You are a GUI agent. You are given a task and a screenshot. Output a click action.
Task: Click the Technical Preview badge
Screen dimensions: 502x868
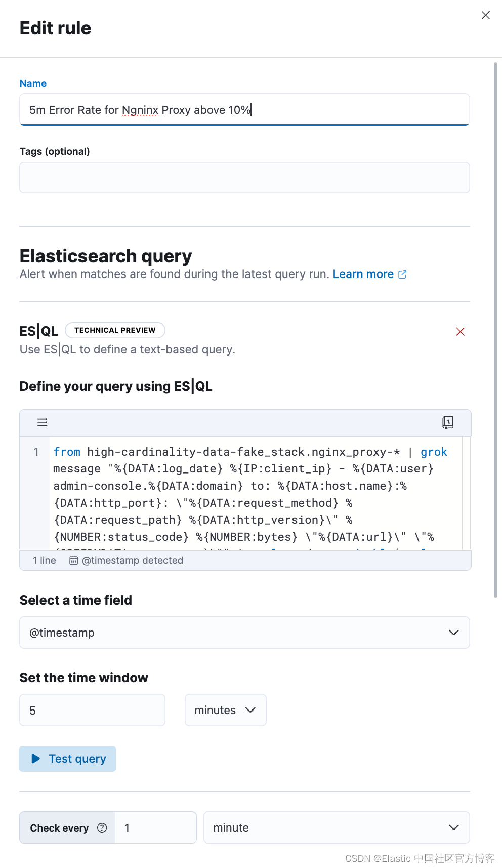click(x=115, y=330)
